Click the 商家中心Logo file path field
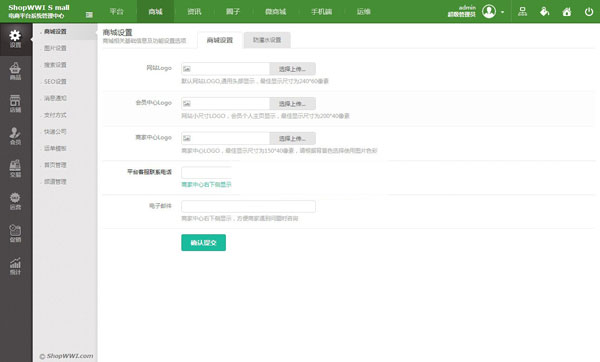The height and width of the screenshot is (362, 600). 226,138
